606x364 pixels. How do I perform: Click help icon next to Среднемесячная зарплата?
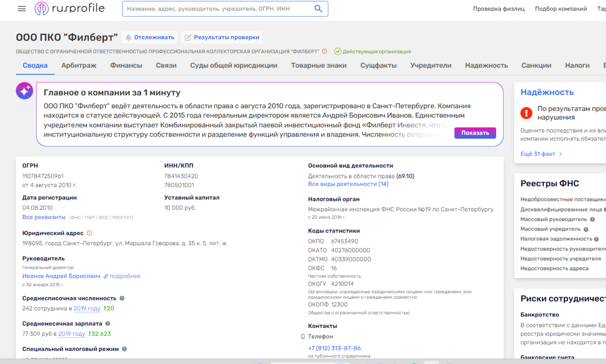pos(108,323)
